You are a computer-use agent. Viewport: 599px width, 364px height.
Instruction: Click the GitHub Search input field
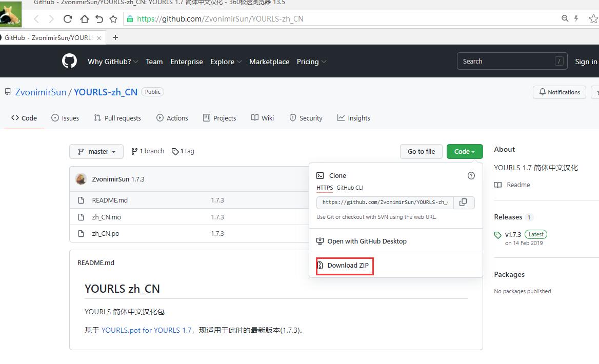(x=512, y=61)
